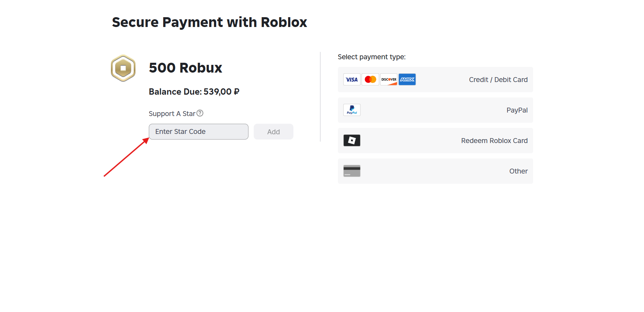Click the Support A Star help question icon
Image resolution: width=644 pixels, height=312 pixels.
tap(200, 113)
